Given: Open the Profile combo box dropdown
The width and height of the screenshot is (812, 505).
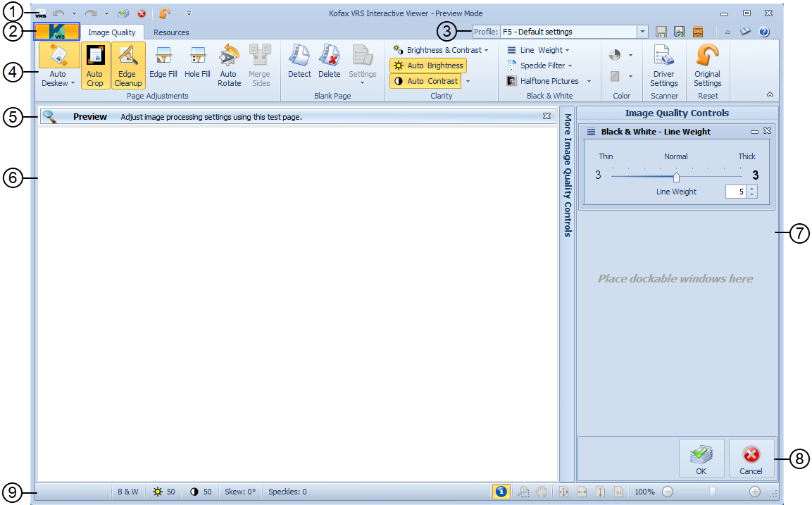Looking at the screenshot, I should click(642, 32).
